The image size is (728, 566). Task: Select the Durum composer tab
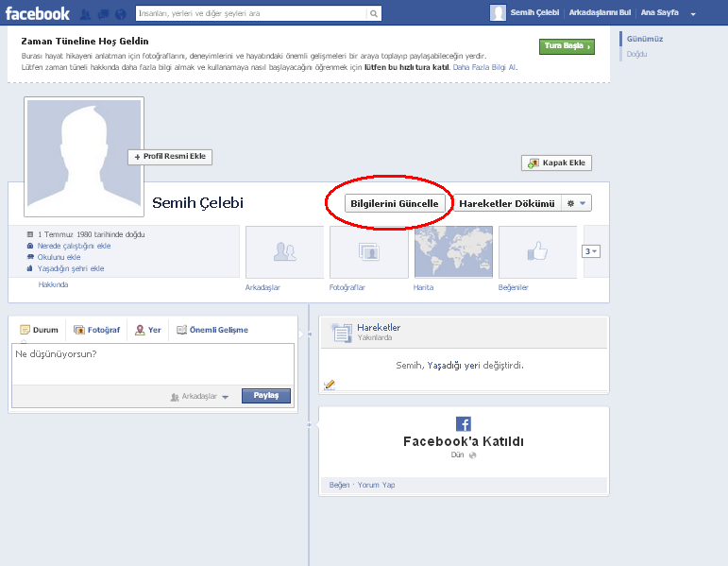[39, 330]
